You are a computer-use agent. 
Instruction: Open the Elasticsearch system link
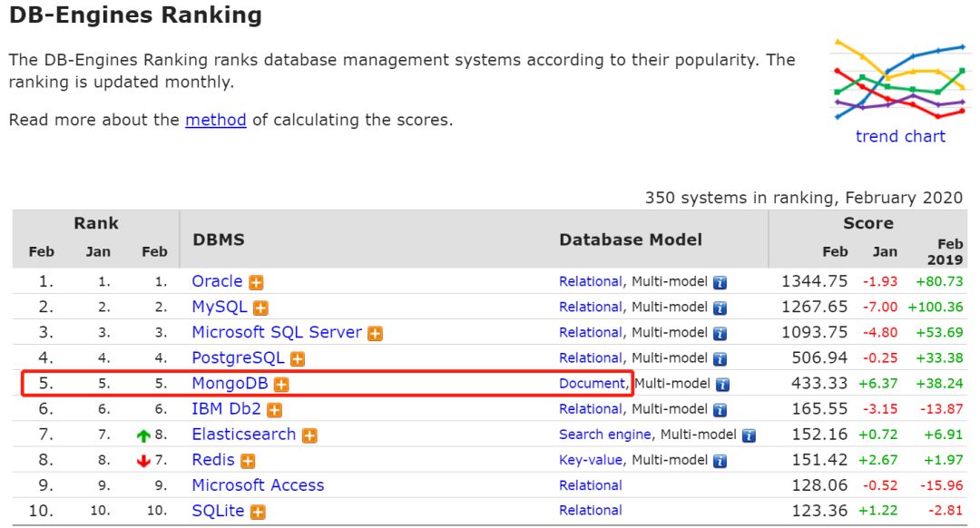(x=243, y=435)
